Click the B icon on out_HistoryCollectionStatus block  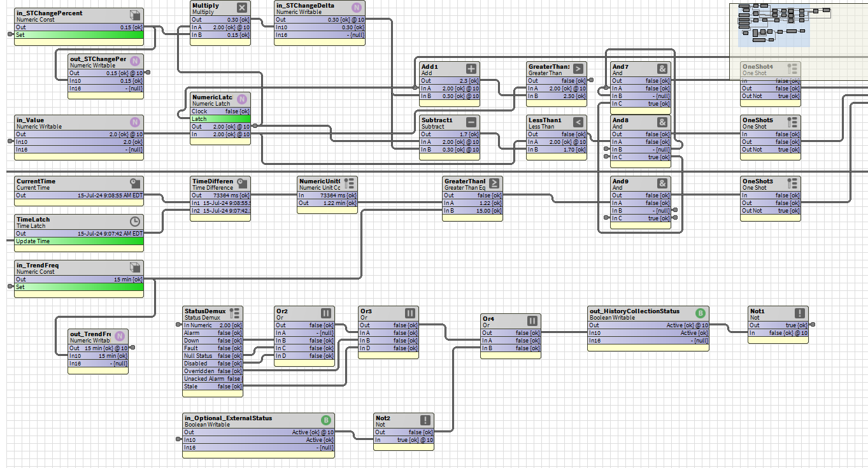(x=700, y=313)
